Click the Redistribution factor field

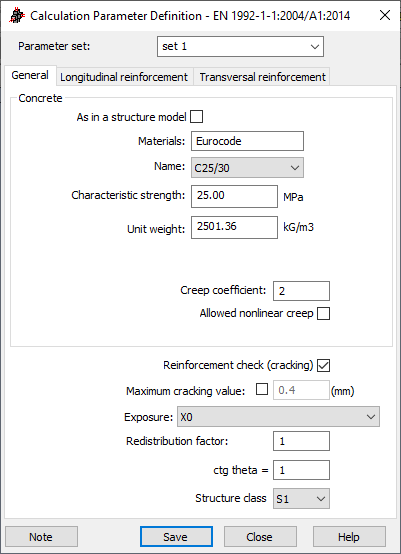[301, 441]
